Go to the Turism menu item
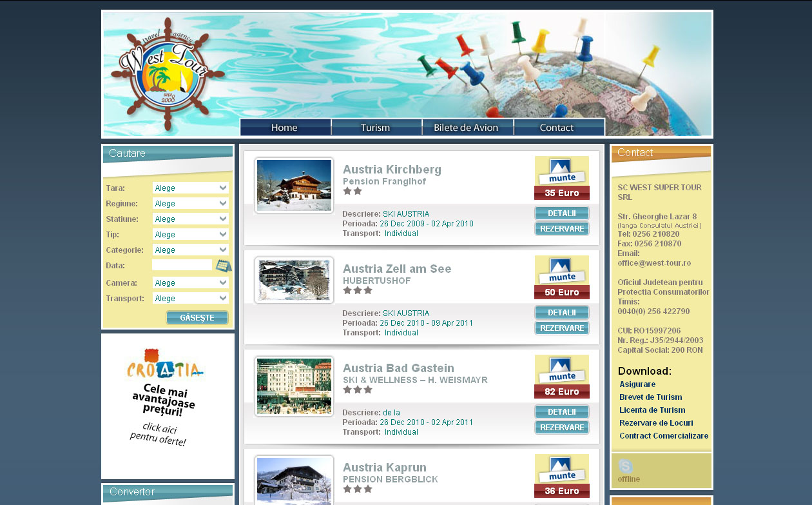Viewport: 812px width, 505px height. pos(376,128)
